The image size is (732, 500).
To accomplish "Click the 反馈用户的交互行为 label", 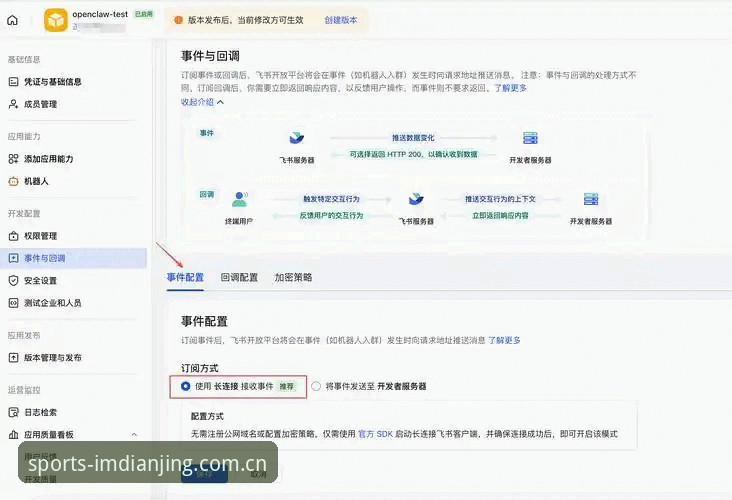I will (x=331, y=215).
